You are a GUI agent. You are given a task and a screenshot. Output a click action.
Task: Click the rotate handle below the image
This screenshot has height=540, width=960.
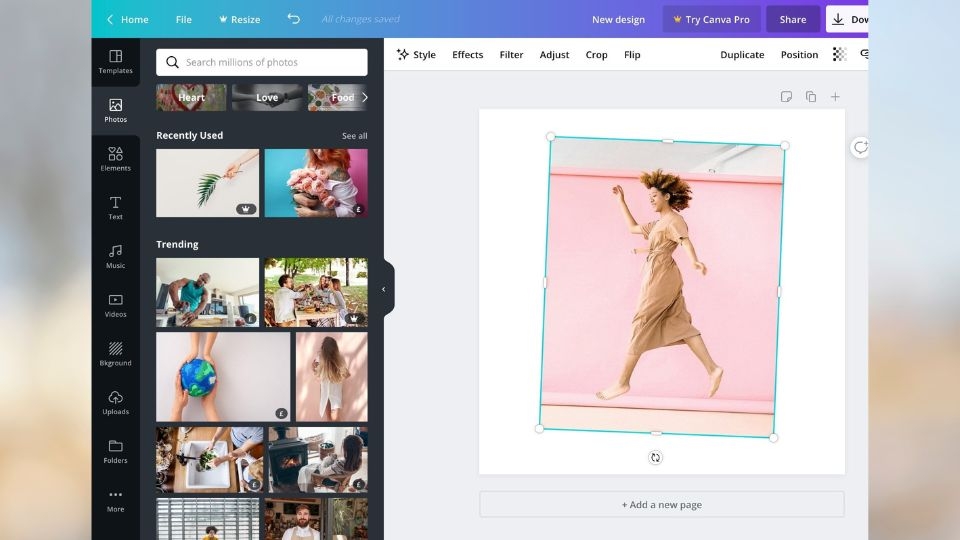(655, 457)
